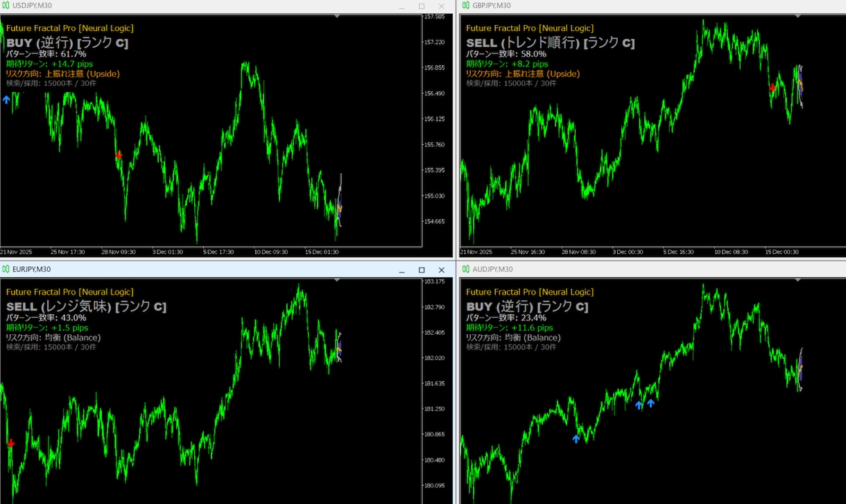Select the red down arrow on the GBPJPY chart

click(773, 87)
